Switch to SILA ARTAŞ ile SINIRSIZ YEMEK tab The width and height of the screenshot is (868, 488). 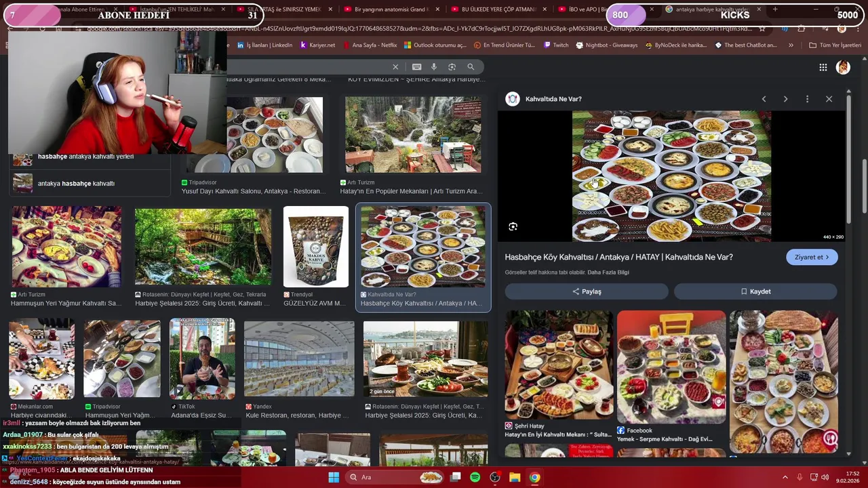pyautogui.click(x=285, y=9)
